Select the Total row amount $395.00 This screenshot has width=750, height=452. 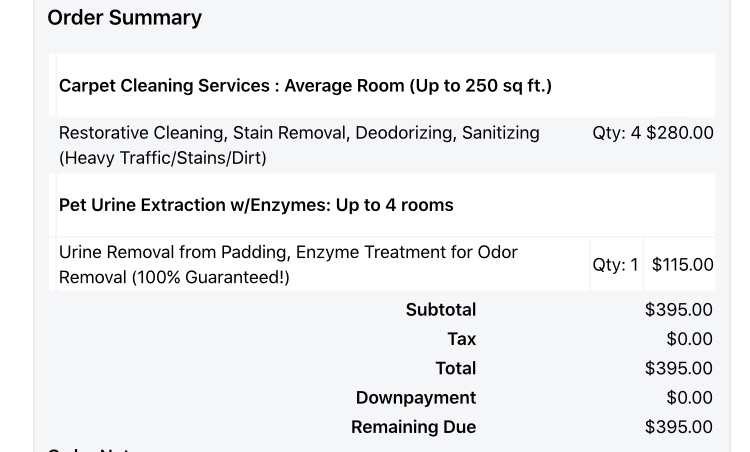(679, 368)
